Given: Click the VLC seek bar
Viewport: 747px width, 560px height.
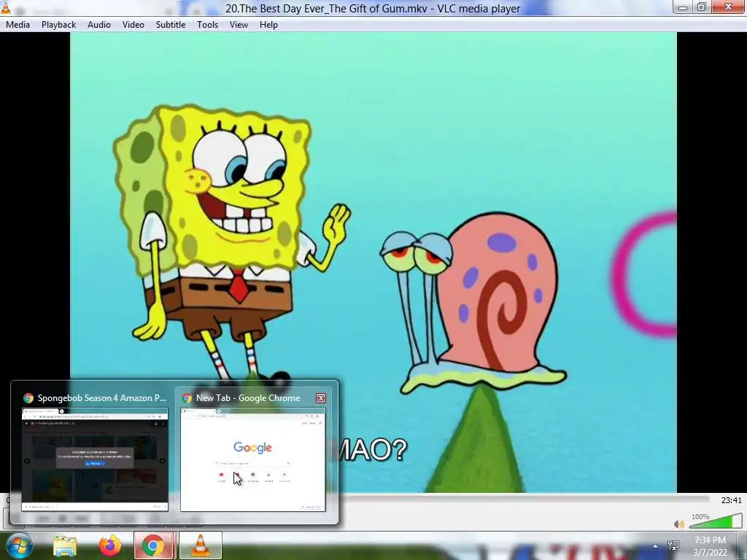Looking at the screenshot, I should pyautogui.click(x=524, y=499).
